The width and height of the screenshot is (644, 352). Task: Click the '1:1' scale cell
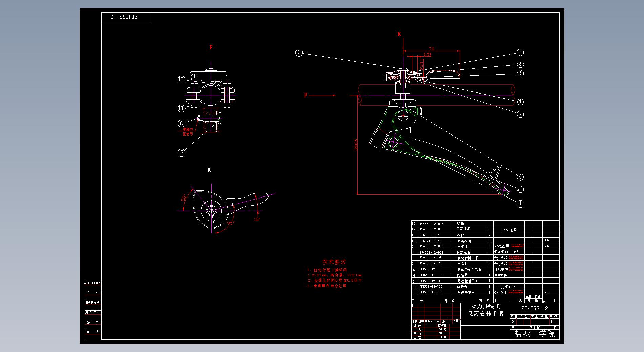[x=553, y=322]
